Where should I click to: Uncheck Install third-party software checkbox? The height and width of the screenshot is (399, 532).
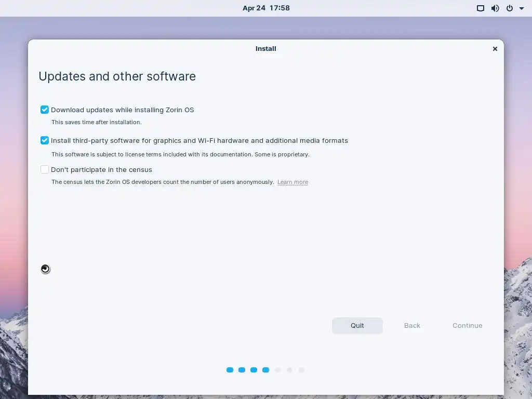coord(45,140)
